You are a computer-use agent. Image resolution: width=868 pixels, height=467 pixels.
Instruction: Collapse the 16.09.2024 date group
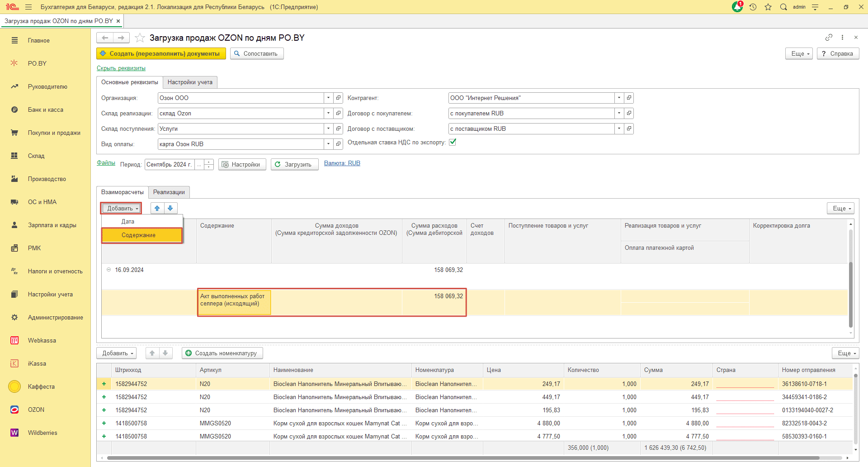pos(108,270)
